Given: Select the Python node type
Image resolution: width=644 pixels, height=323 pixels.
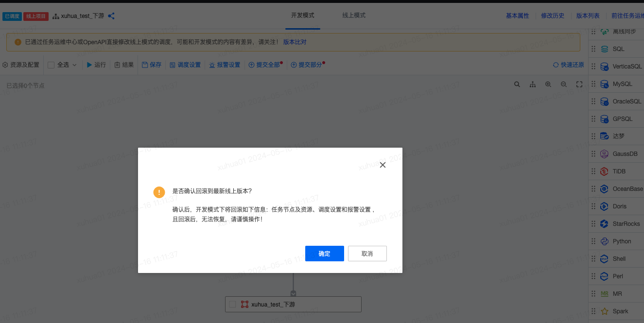Looking at the screenshot, I should tap(616, 241).
